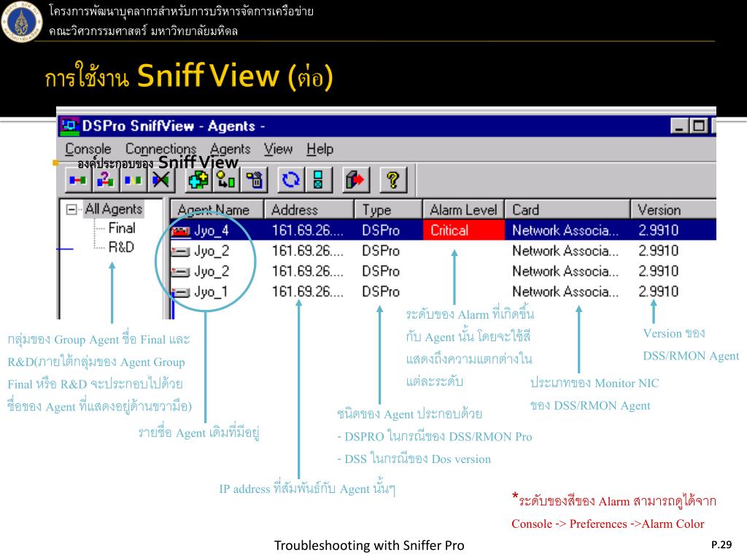Open the View menu
This screenshot has width=747, height=560.
(x=278, y=149)
